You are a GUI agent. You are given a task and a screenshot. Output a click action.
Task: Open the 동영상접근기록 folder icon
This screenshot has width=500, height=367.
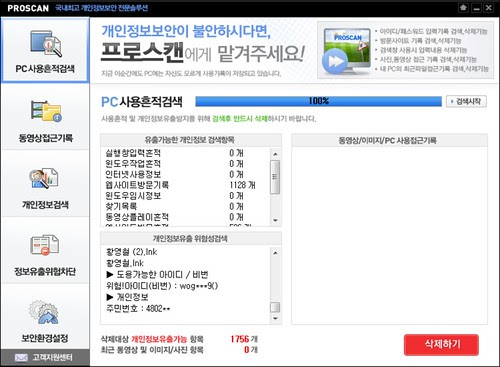coord(46,111)
